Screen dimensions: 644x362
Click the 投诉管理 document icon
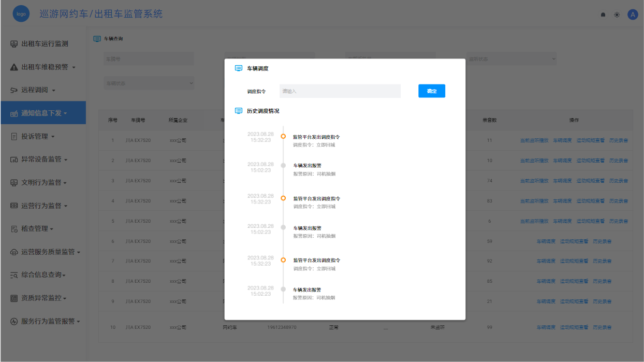tap(14, 137)
